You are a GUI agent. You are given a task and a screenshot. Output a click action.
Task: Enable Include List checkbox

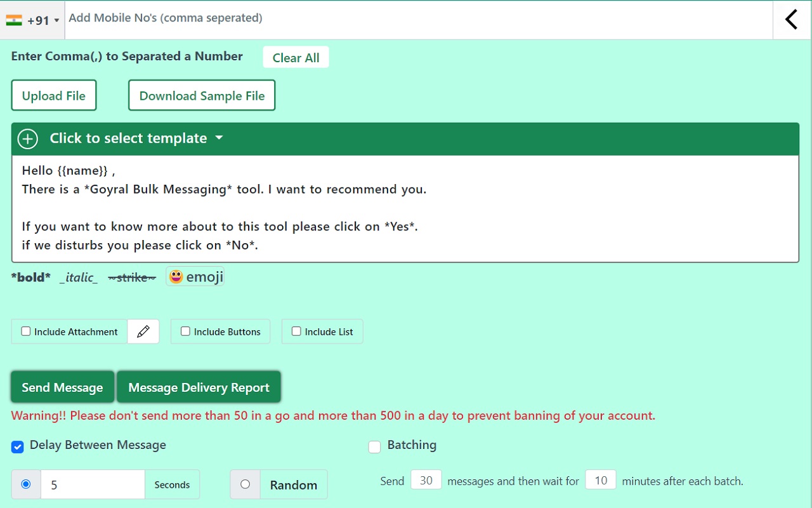(x=296, y=331)
